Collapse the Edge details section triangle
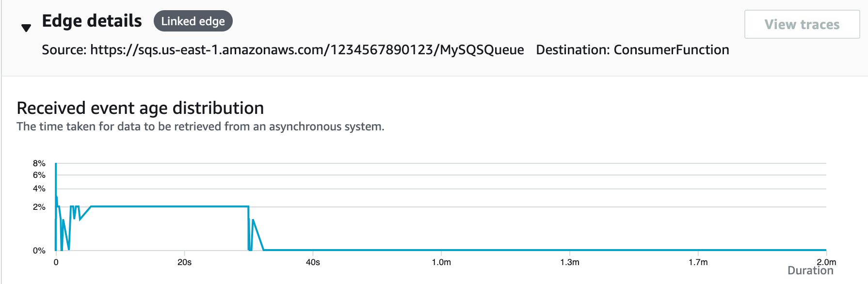The height and width of the screenshot is (284, 868). (25, 27)
